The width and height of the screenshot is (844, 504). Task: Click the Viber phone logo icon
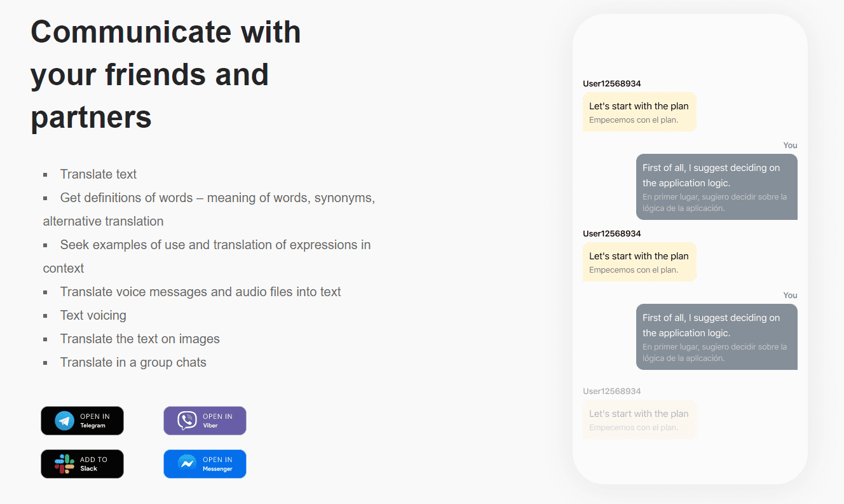tap(187, 421)
